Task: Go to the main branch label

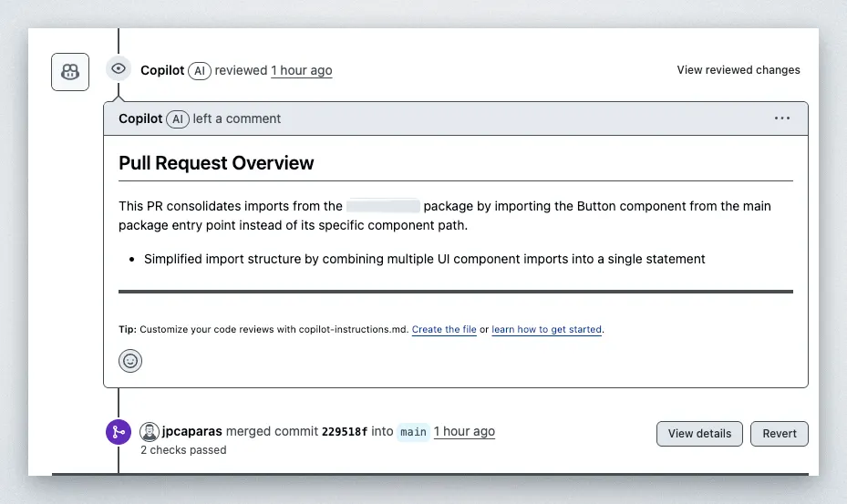Action: [413, 432]
